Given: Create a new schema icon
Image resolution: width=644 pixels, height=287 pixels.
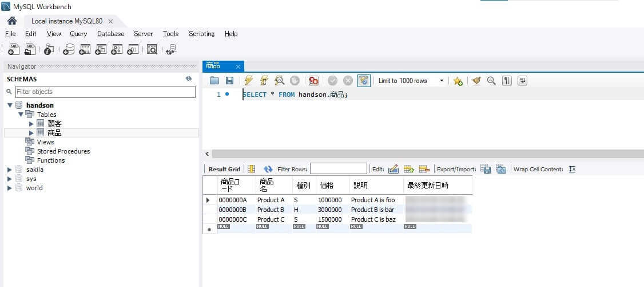Looking at the screenshot, I should click(x=69, y=49).
